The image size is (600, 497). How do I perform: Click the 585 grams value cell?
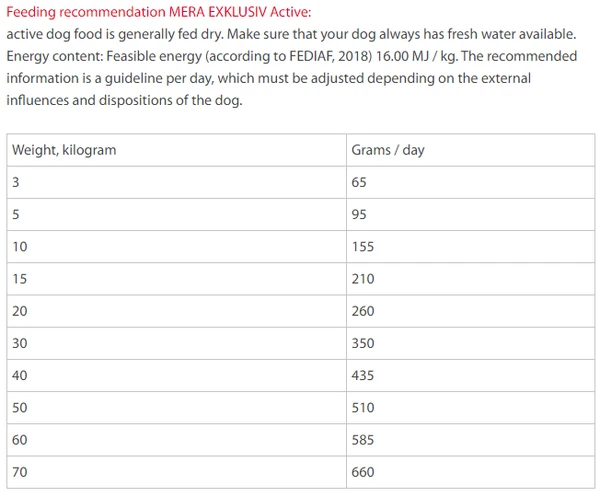tap(363, 439)
